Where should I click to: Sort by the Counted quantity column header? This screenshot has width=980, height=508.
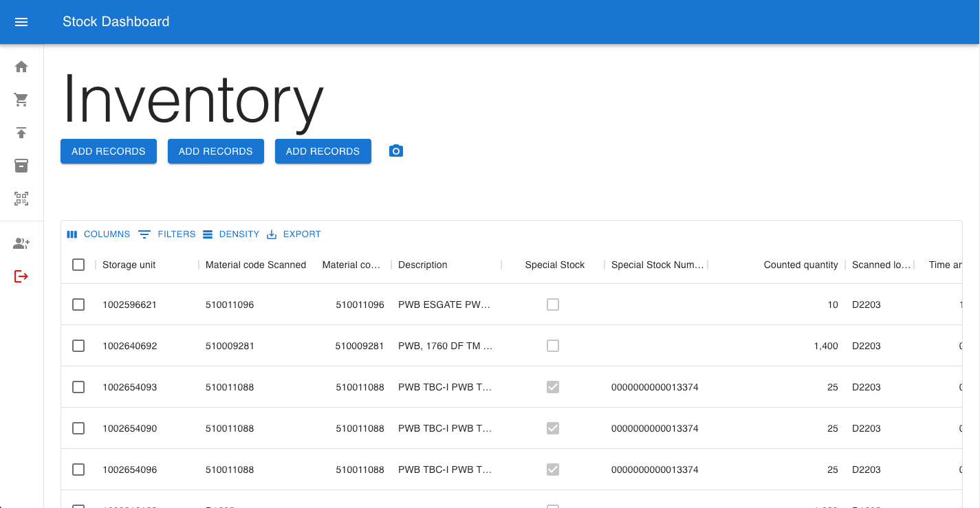click(x=801, y=265)
